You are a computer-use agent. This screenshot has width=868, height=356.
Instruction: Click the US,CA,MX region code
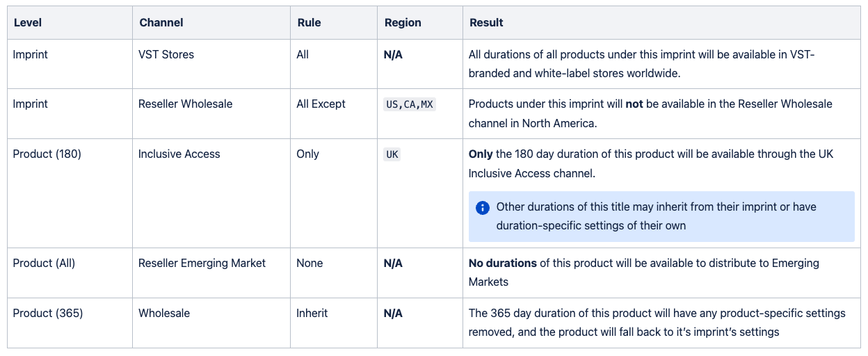[410, 104]
